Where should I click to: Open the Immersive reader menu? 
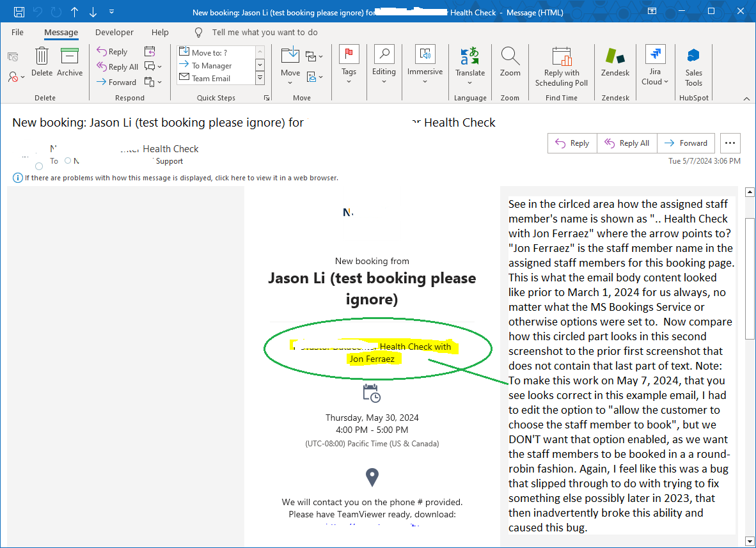425,65
